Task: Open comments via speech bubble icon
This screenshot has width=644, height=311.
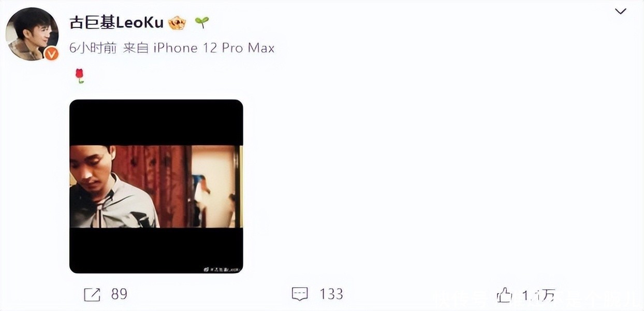Action: pos(300,294)
